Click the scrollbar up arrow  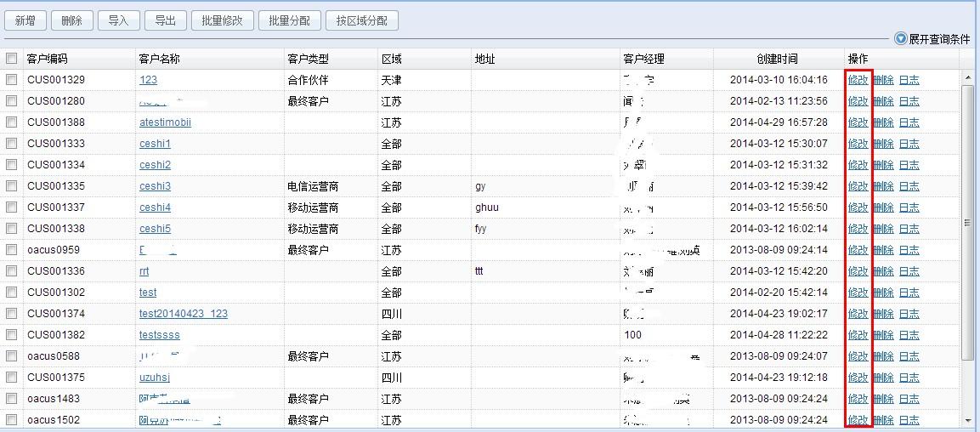coord(967,78)
